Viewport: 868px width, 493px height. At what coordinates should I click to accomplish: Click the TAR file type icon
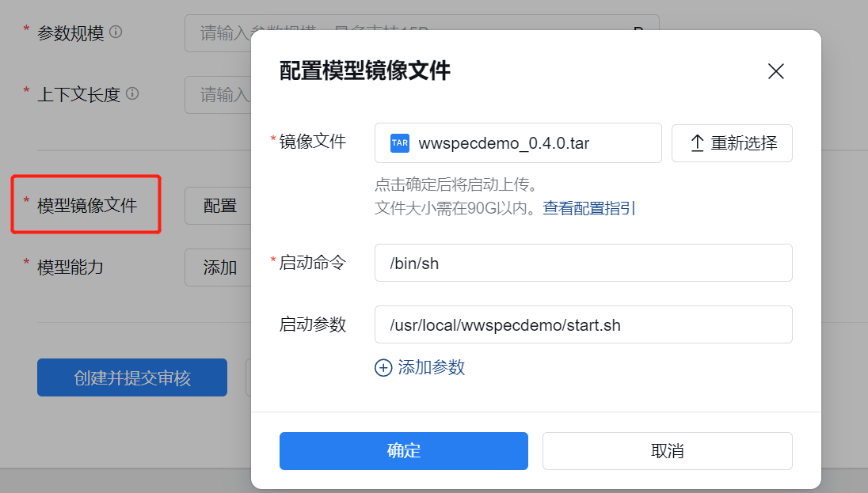pos(400,143)
